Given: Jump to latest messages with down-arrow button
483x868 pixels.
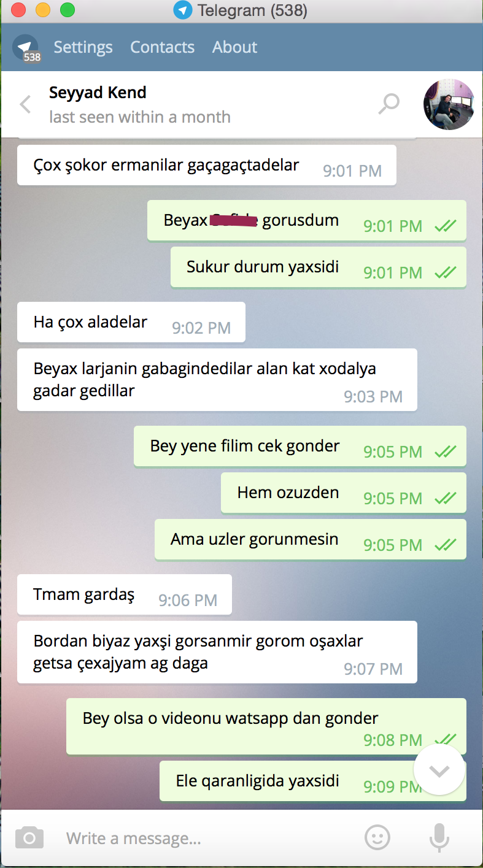Looking at the screenshot, I should pyautogui.click(x=439, y=770).
